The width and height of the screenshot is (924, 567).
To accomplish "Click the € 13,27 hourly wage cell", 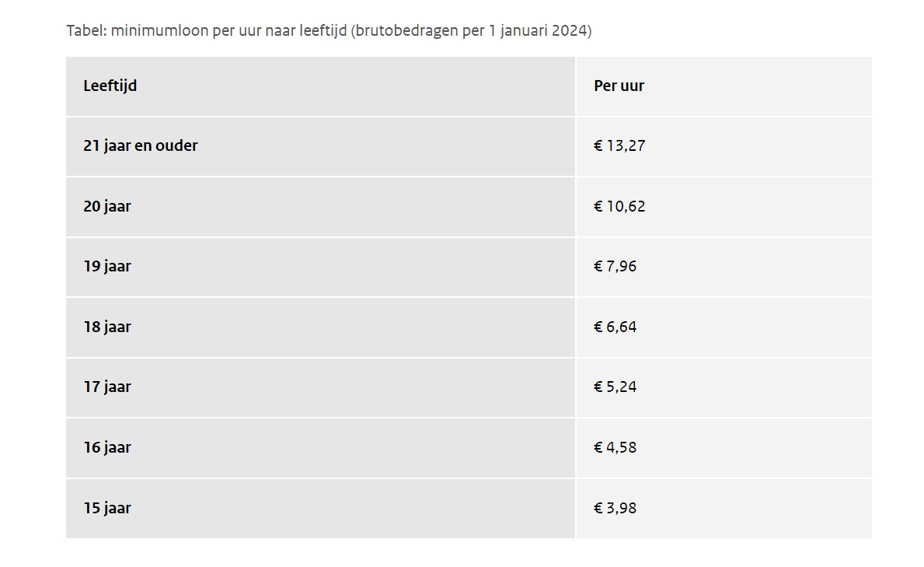I will pyautogui.click(x=619, y=145).
